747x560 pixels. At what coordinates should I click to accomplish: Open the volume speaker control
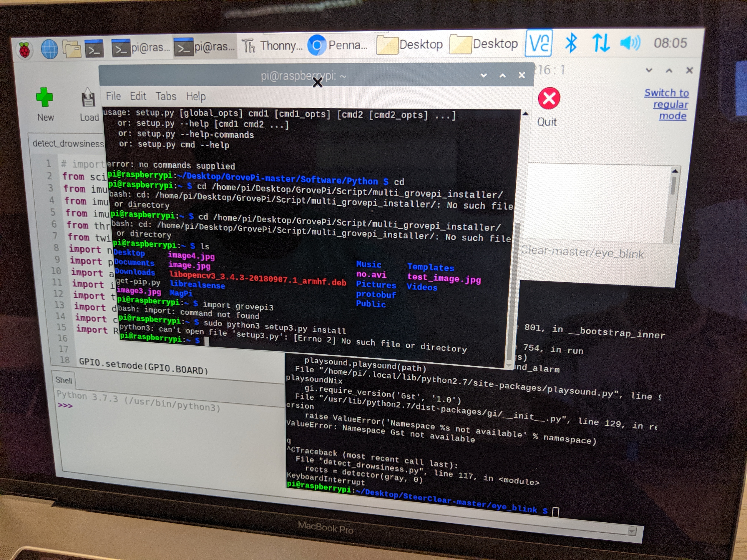click(x=630, y=43)
